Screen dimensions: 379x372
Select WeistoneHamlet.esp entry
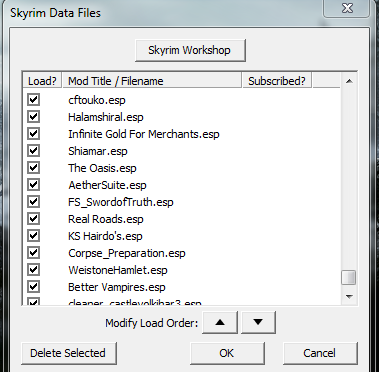[118, 270]
